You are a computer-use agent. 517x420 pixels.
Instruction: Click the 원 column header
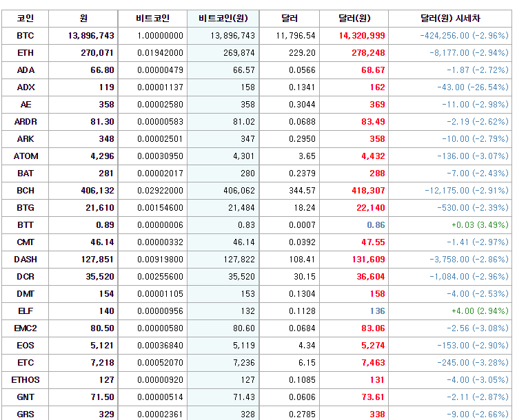[x=83, y=18]
